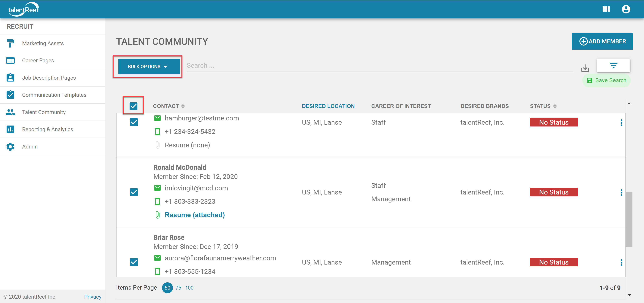Open the Resume (attached) link
644x303 pixels.
coord(195,215)
